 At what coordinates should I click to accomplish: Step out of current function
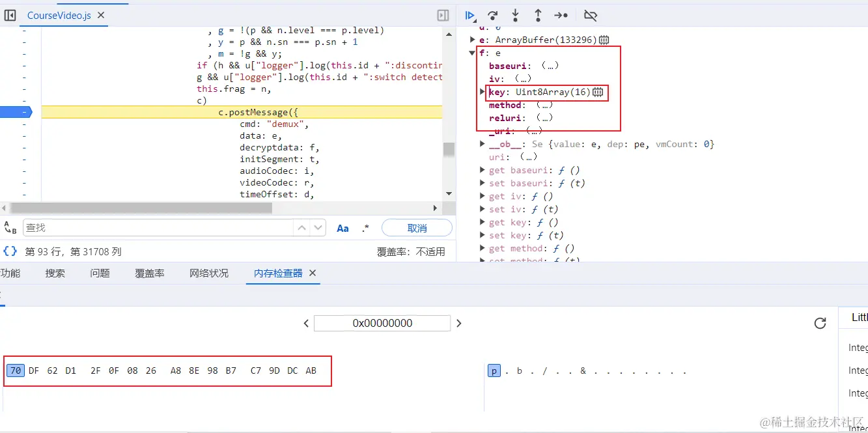click(x=538, y=15)
